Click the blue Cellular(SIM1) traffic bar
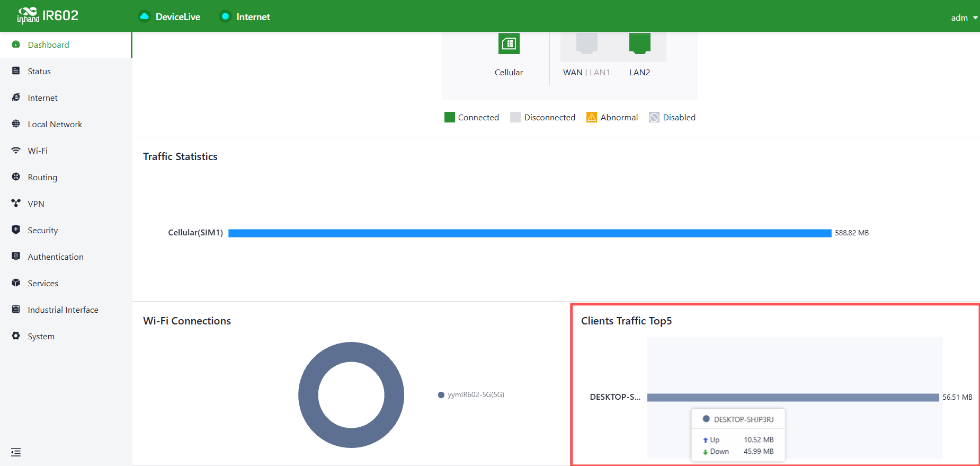 click(530, 233)
